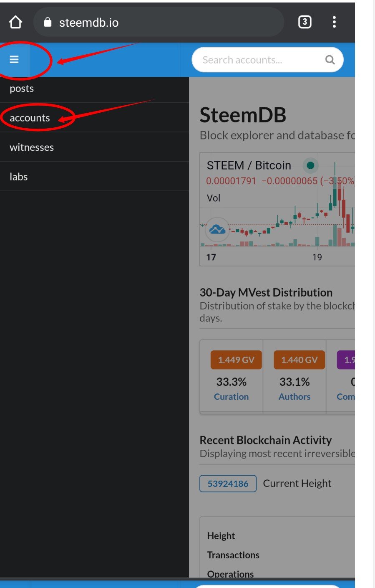This screenshot has height=588, width=375.
Task: Click the TradingView cloud logo icon
Action: (x=217, y=229)
